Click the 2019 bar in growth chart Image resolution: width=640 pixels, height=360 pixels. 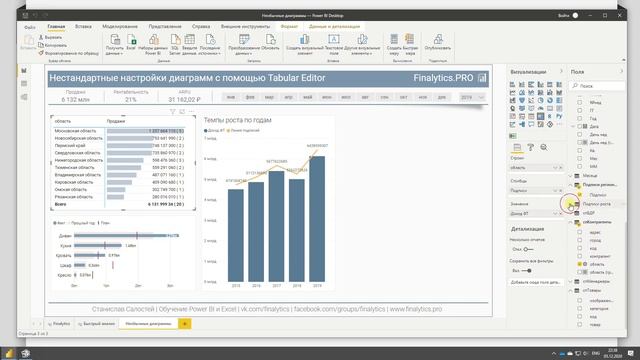pos(317,219)
